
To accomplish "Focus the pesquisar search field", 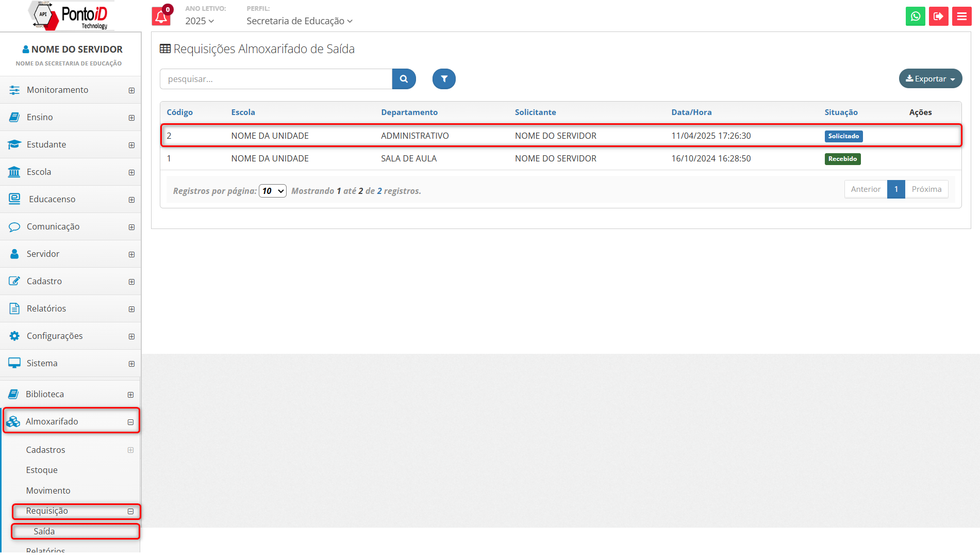I will [x=276, y=79].
